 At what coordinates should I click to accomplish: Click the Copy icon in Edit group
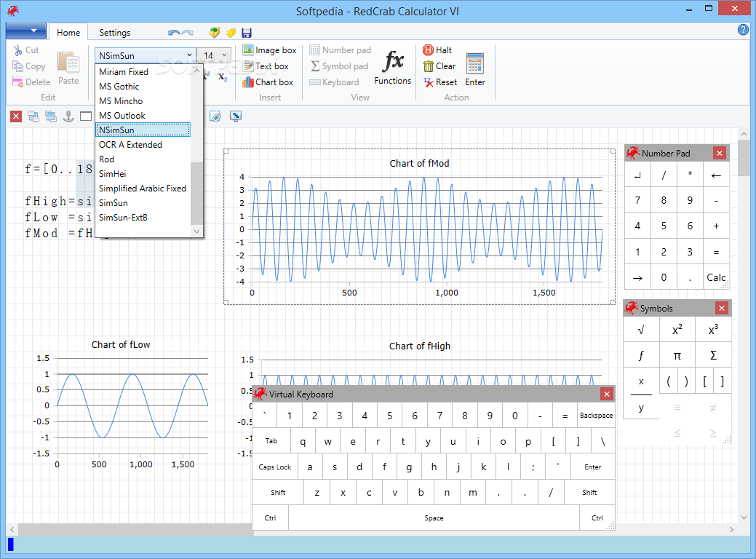click(x=18, y=66)
